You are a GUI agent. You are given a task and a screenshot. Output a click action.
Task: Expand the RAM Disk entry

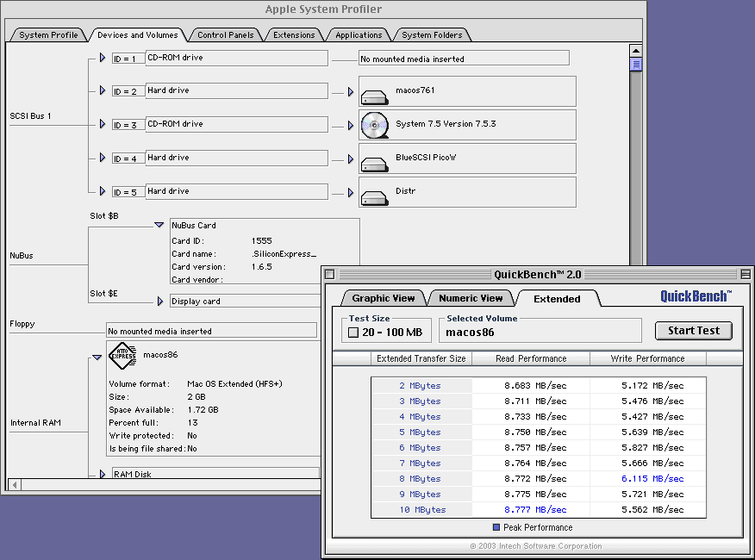[x=103, y=474]
